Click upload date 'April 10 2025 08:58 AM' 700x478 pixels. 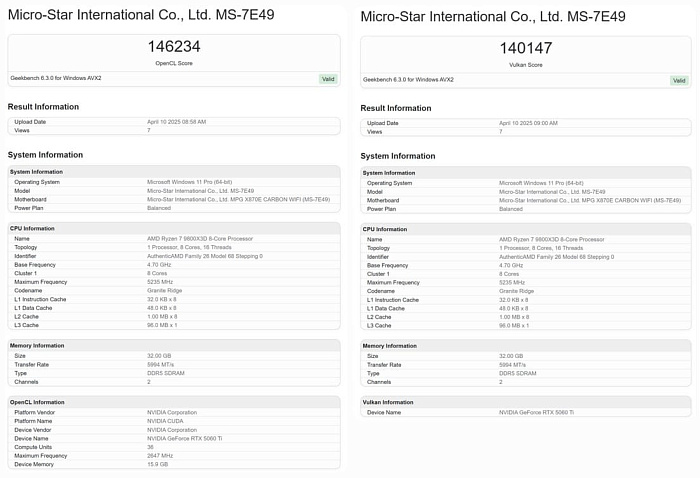177,122
